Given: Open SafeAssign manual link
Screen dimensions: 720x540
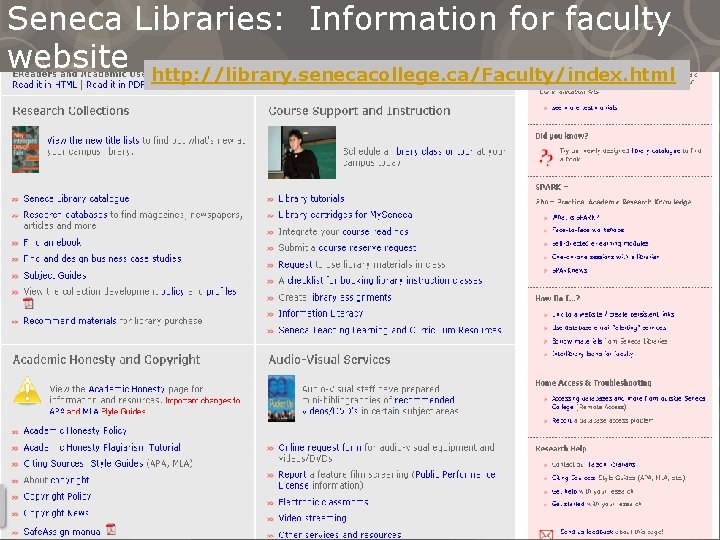Looking at the screenshot, I should [62, 532].
